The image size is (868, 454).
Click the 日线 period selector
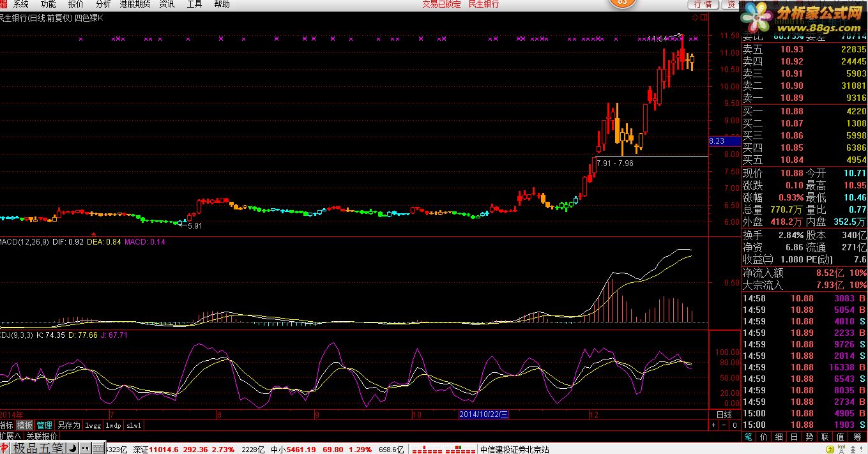(723, 414)
